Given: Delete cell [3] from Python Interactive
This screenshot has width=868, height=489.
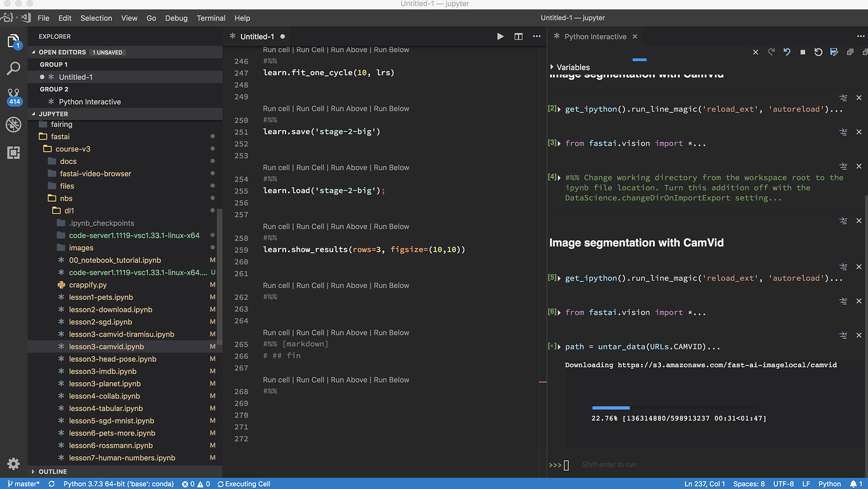Looking at the screenshot, I should (x=859, y=132).
